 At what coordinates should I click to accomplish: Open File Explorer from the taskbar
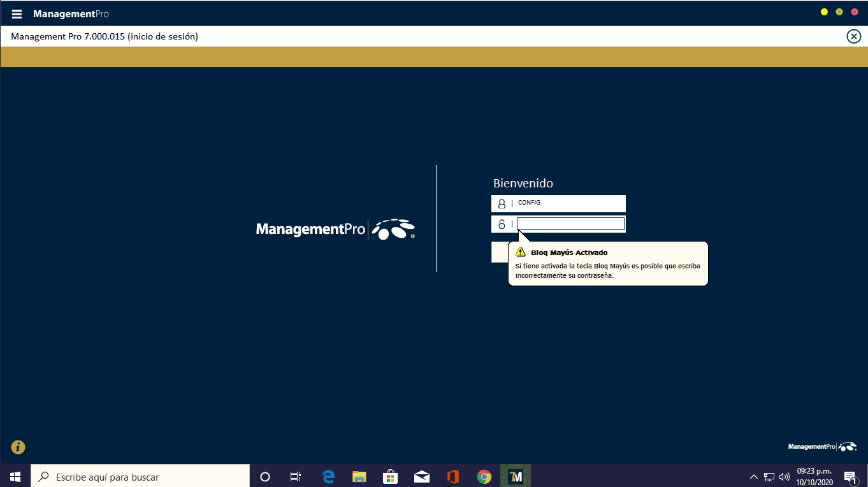pyautogui.click(x=359, y=477)
